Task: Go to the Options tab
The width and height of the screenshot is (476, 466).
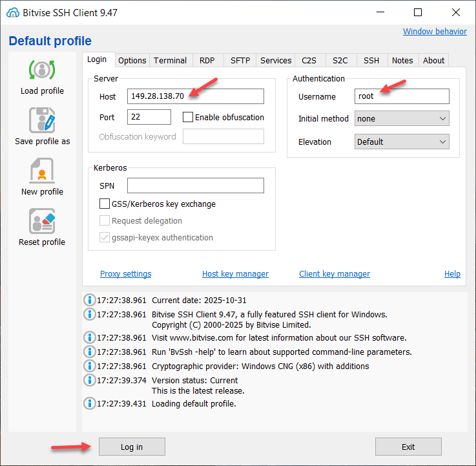Action: [x=132, y=60]
